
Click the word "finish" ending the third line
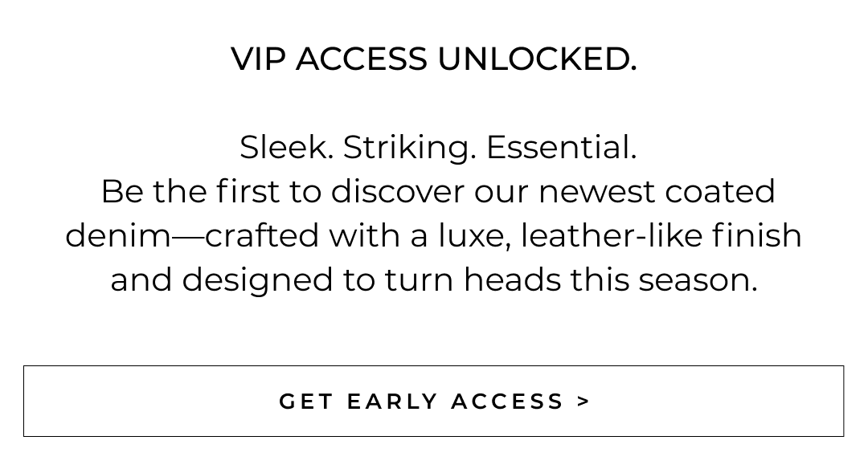(756, 235)
